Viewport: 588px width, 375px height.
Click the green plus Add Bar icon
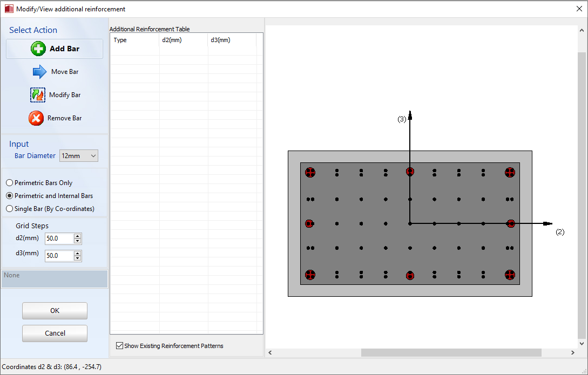pos(38,49)
